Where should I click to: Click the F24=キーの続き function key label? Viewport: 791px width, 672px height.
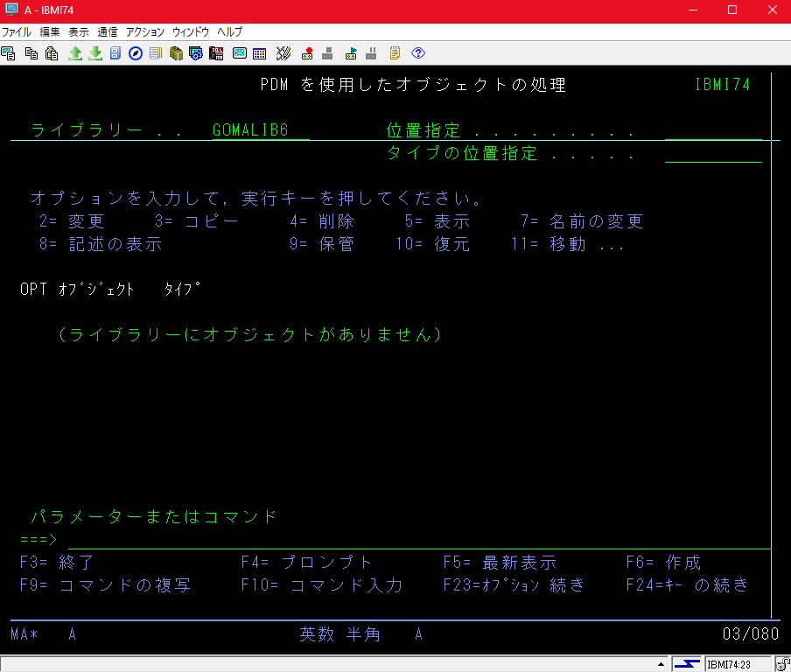pyautogui.click(x=687, y=584)
